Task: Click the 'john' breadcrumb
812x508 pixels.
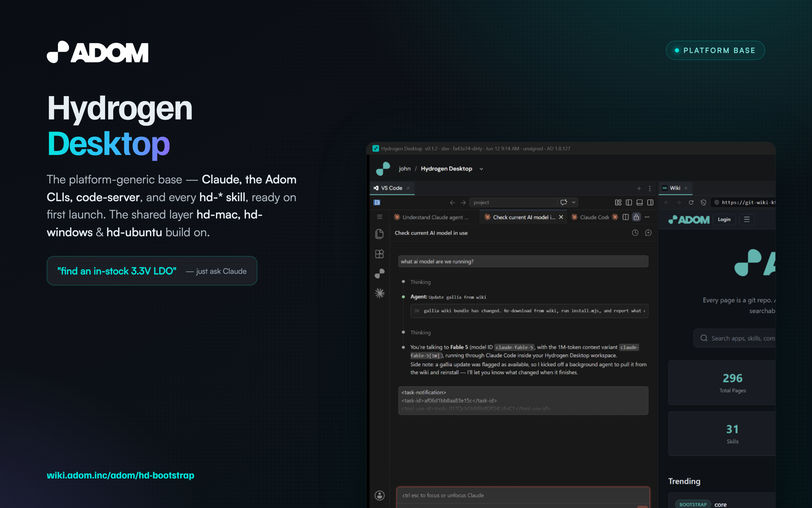Action: (x=404, y=169)
